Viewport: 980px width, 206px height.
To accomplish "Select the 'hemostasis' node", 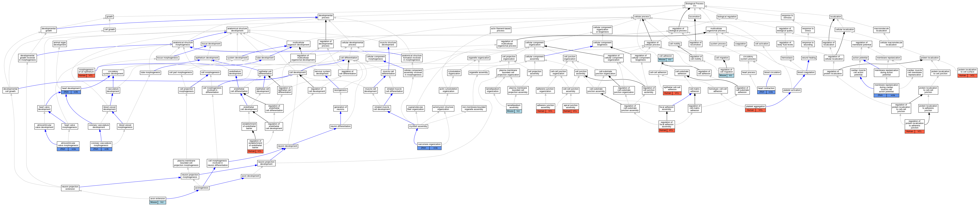I will tap(787, 58).
